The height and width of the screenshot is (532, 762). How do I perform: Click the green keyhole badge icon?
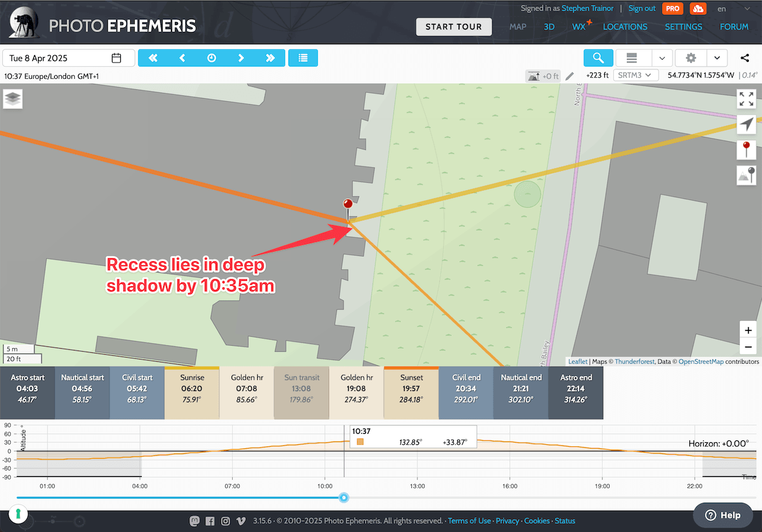[18, 513]
